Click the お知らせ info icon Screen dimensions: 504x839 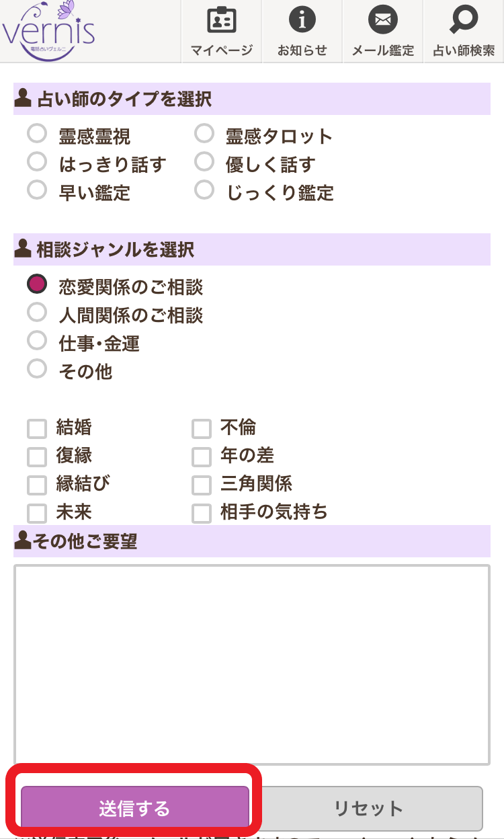302,21
